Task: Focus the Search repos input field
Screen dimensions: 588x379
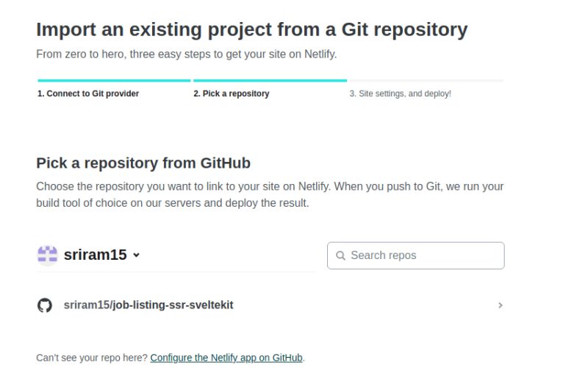Action: pos(423,255)
